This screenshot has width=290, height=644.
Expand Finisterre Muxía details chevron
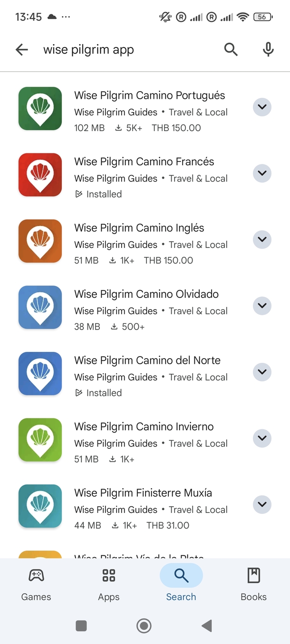click(x=262, y=504)
